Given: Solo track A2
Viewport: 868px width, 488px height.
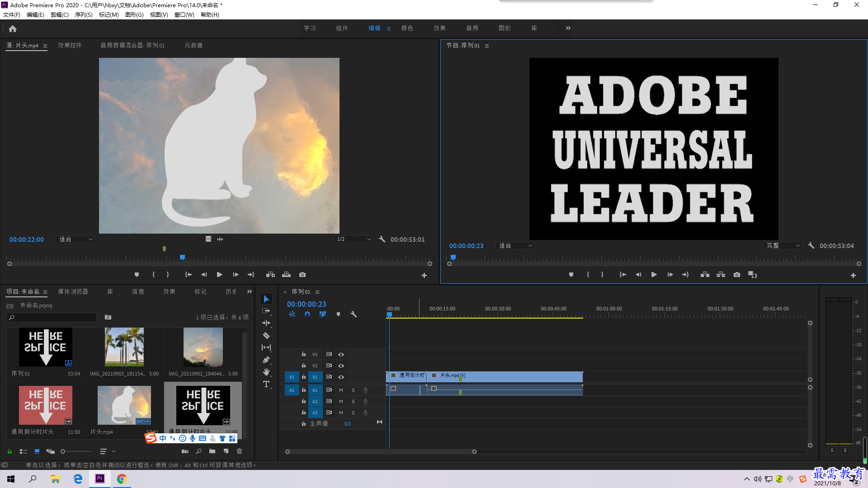Looking at the screenshot, I should click(354, 401).
